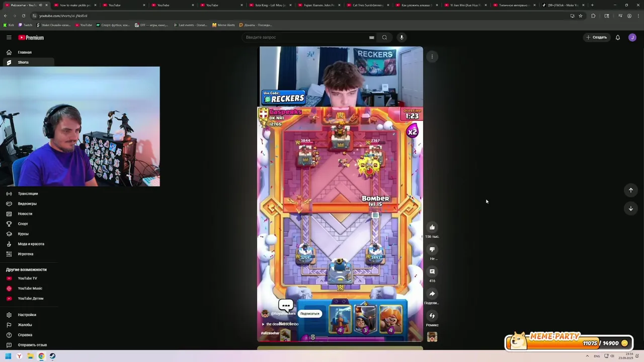
Task: Open Видеоигры section
Action: tap(27, 204)
